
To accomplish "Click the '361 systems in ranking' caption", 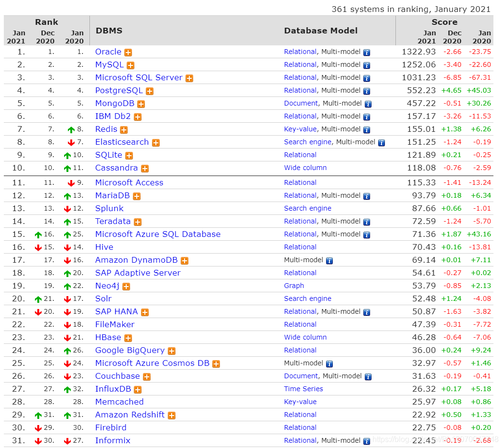I will click(411, 9).
